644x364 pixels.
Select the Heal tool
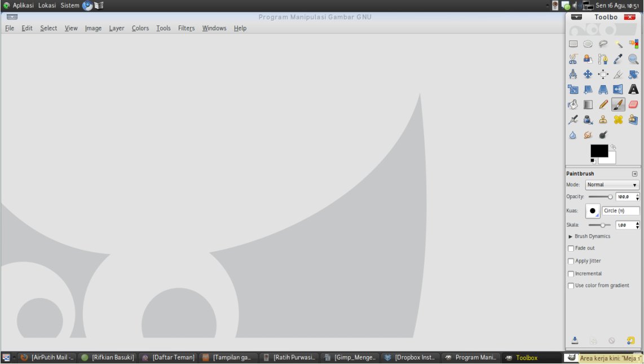[x=619, y=120]
